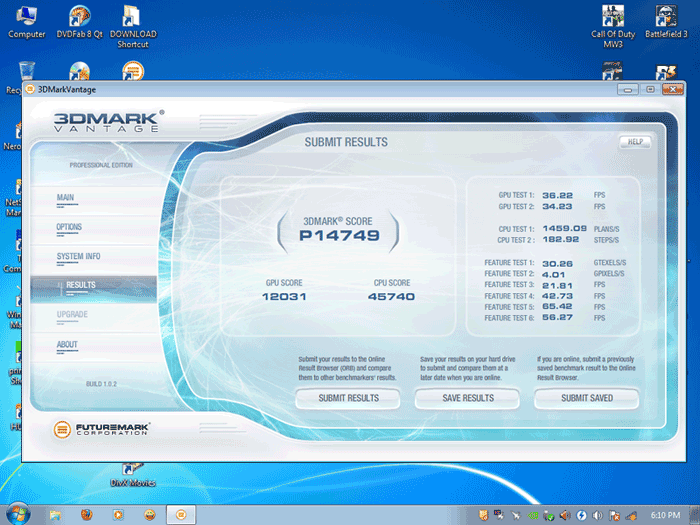Click the GPU score value 12031
Viewport: 700px width, 525px height.
point(284,296)
